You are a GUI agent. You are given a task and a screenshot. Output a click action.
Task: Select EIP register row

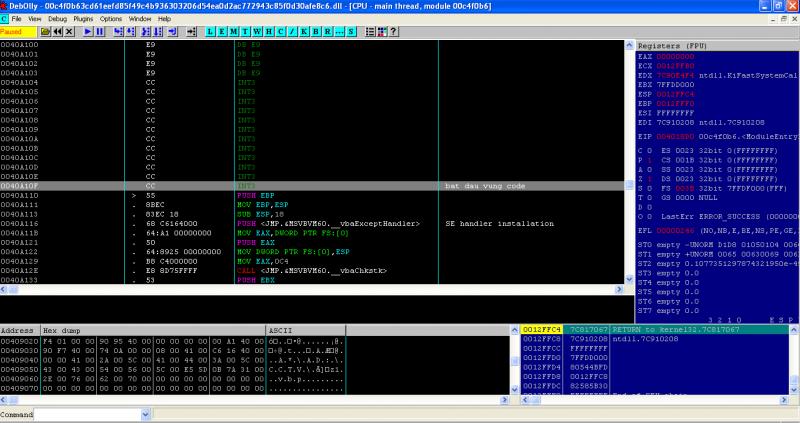click(718, 137)
